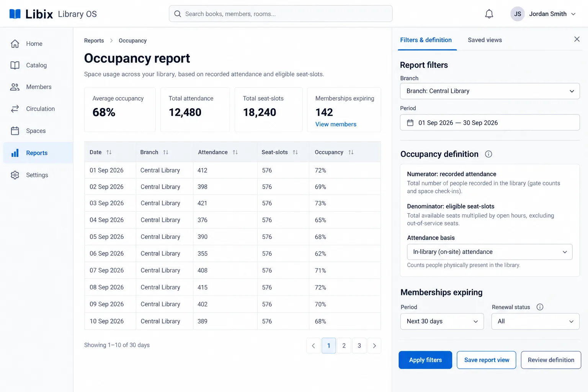This screenshot has height=392, width=588.
Task: Click previous page arrow in pagination
Action: pos(314,346)
